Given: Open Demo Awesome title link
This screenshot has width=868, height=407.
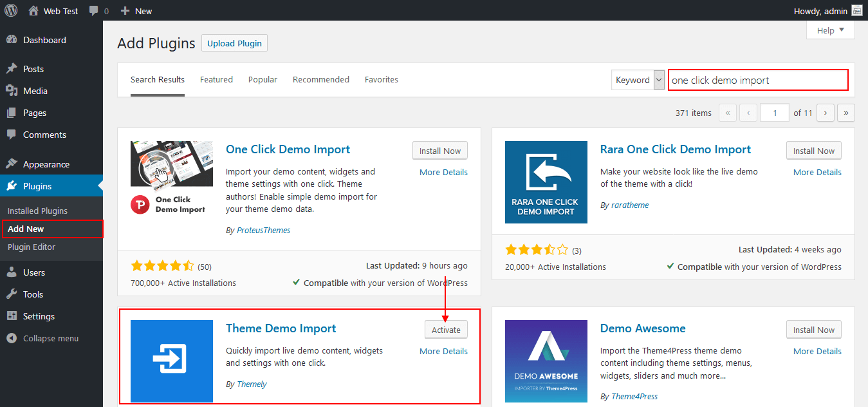Looking at the screenshot, I should point(643,328).
